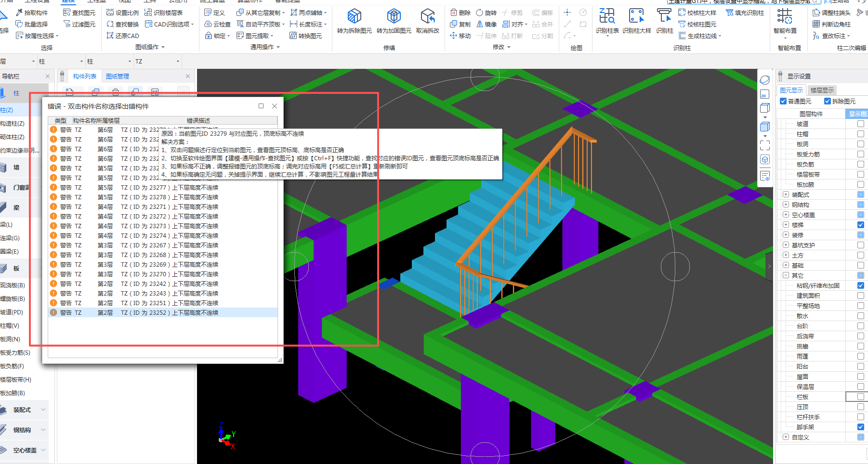Switch to the 图纸管理 tab
Screen dimensions: 868x464
tap(118, 77)
